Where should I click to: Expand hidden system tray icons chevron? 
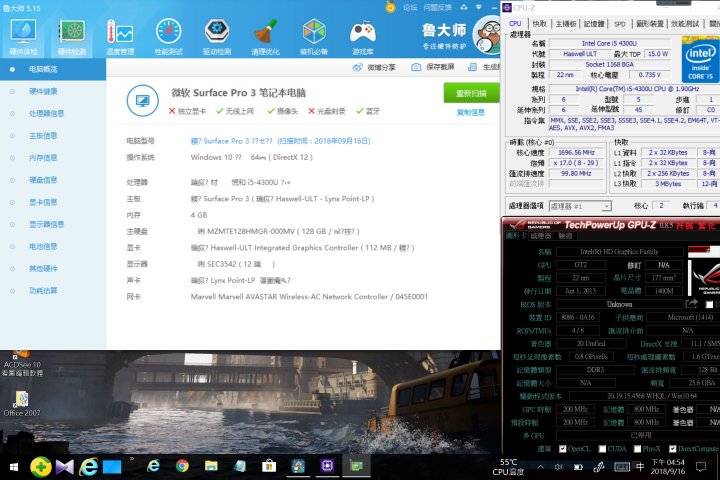tap(540, 467)
